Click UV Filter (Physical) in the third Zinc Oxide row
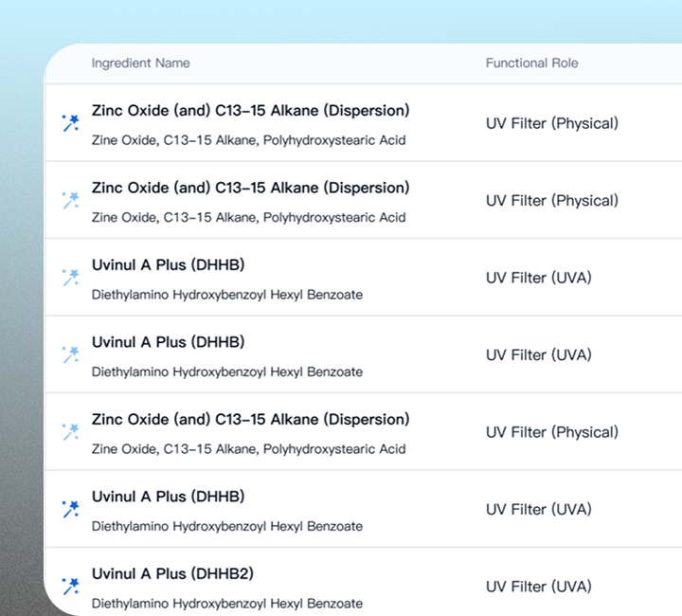The image size is (682, 616). click(x=551, y=432)
